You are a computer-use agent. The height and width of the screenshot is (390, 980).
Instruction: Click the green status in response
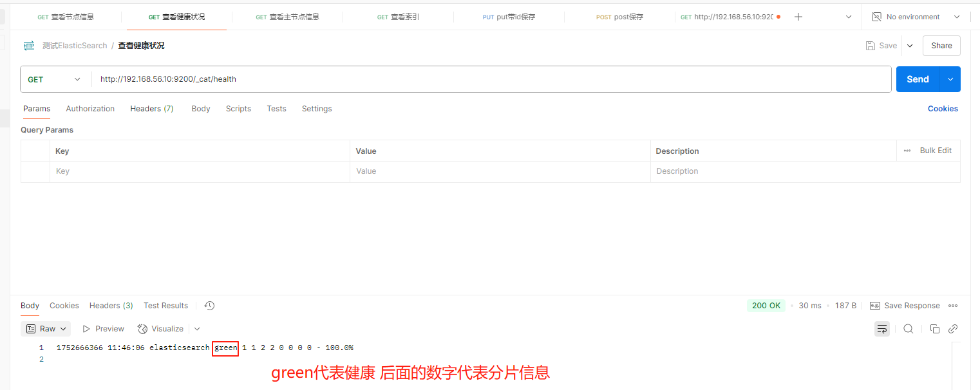tap(226, 348)
